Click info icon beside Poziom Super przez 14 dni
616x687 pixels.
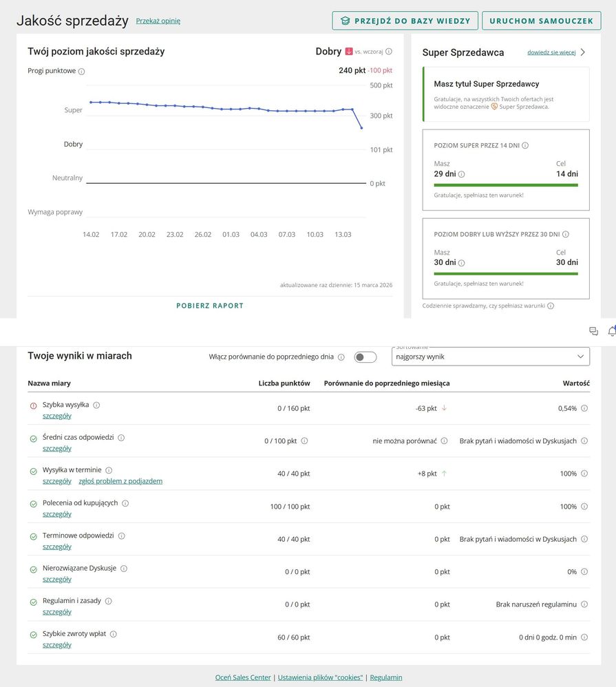[x=525, y=146]
